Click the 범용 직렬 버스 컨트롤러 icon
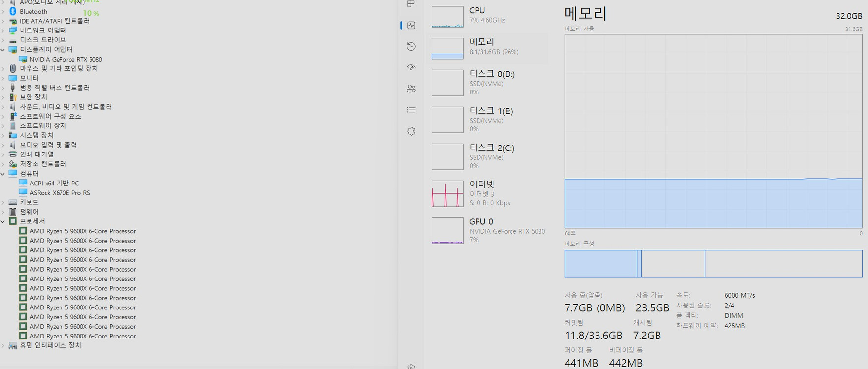 (x=13, y=88)
